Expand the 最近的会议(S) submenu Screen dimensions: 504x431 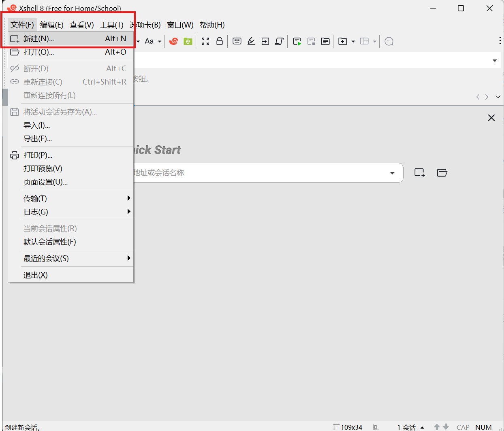point(70,259)
